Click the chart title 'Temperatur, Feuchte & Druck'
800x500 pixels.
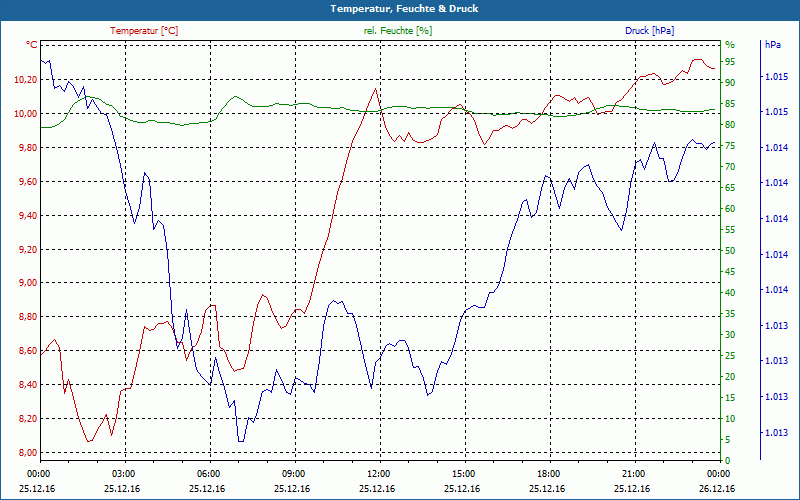(404, 9)
